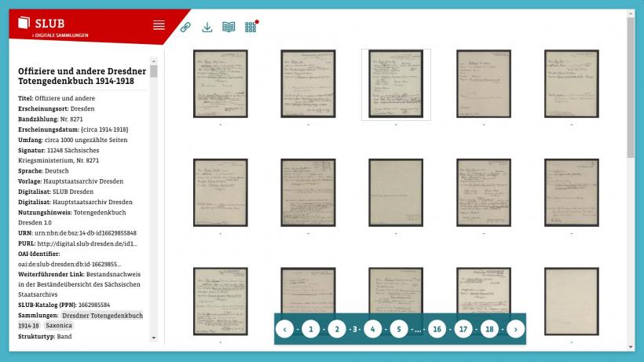Click 'Umfang: circa 1000 ungezählte Seiten' line
The image size is (644, 362).
coord(73,140)
